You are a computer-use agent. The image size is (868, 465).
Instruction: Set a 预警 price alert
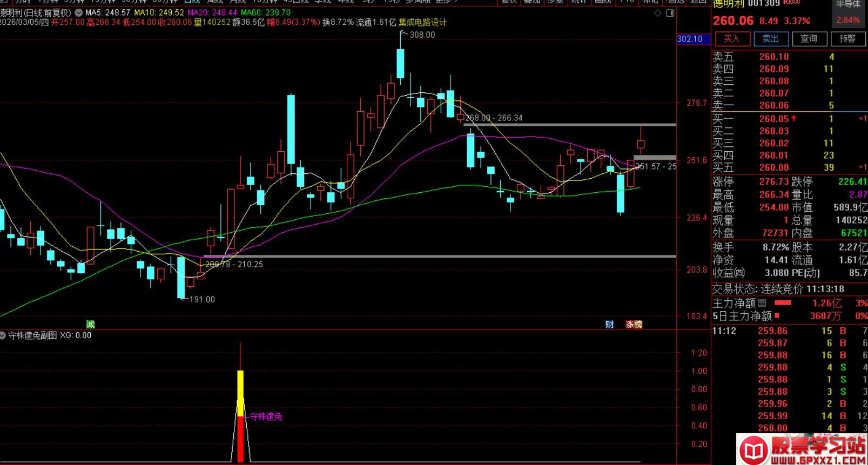click(847, 39)
